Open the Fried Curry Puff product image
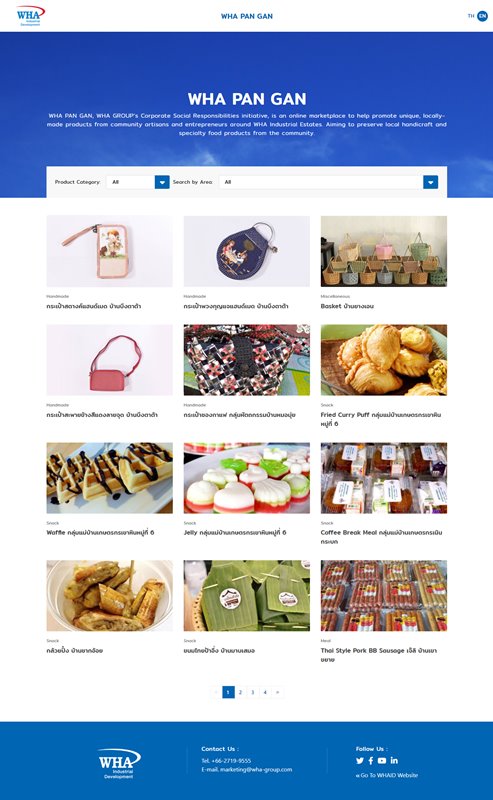The height and width of the screenshot is (800, 493). pos(384,360)
